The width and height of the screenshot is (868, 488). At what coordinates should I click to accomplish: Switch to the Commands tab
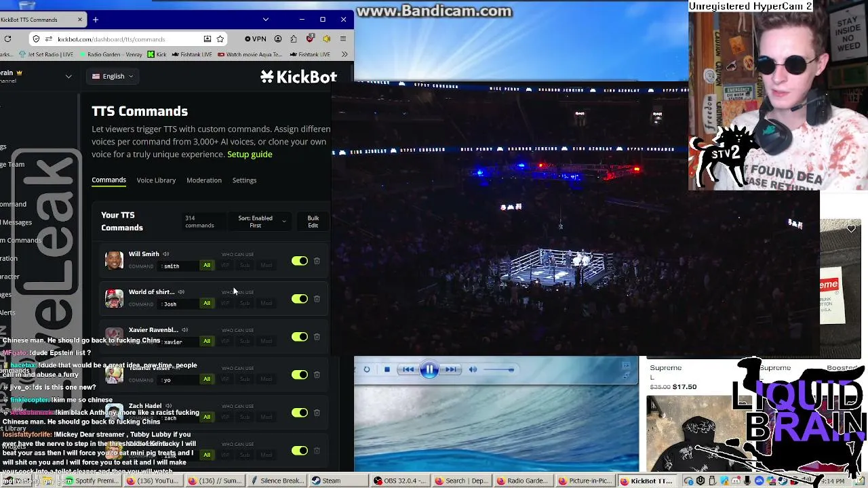point(108,180)
